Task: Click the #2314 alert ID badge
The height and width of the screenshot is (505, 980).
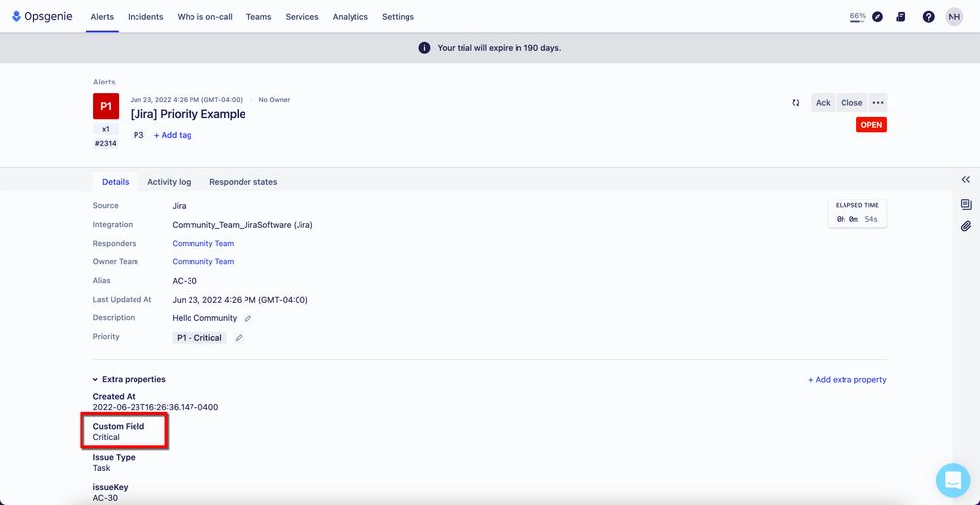Action: [106, 144]
